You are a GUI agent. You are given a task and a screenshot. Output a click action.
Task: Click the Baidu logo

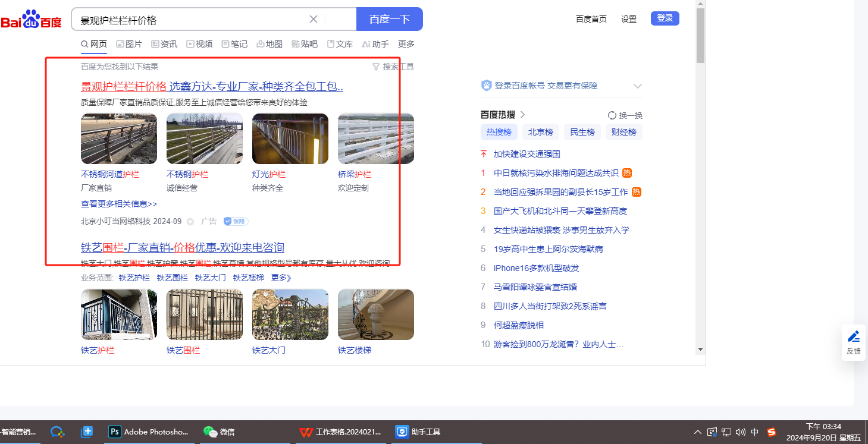(31, 20)
